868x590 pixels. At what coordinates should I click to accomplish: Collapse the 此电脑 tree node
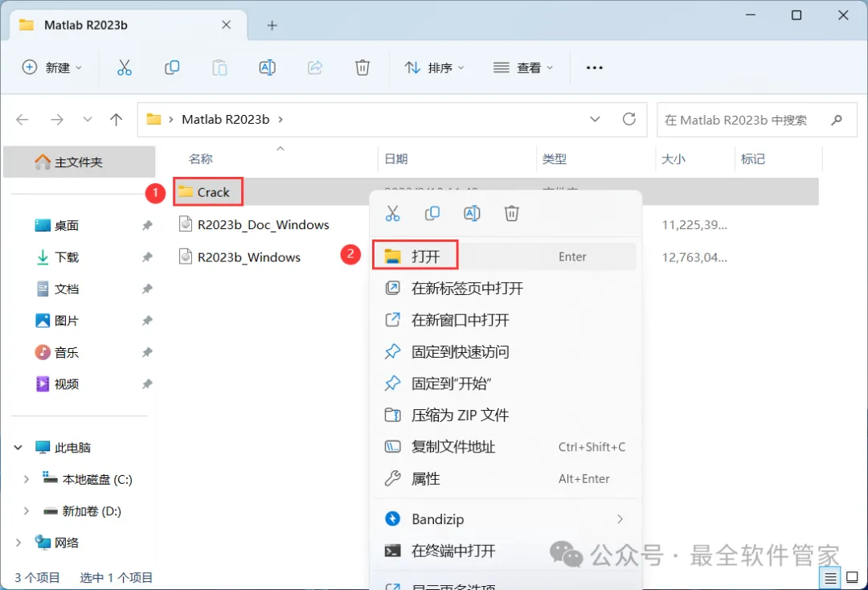pyautogui.click(x=18, y=447)
